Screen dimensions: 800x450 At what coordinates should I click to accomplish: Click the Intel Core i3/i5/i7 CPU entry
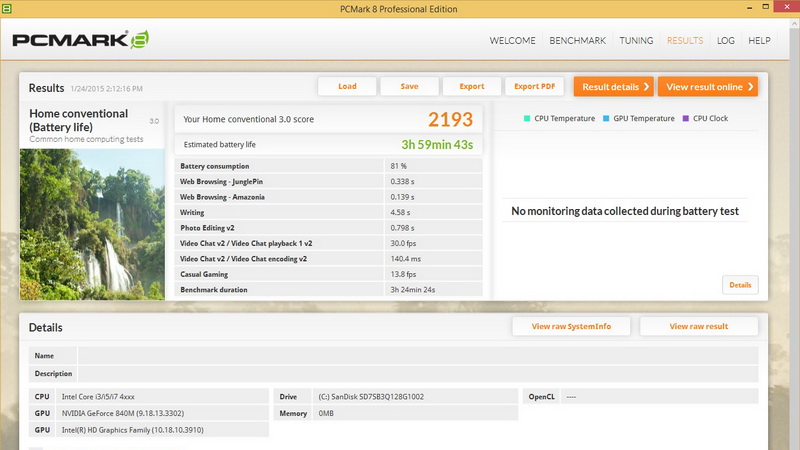click(162, 396)
